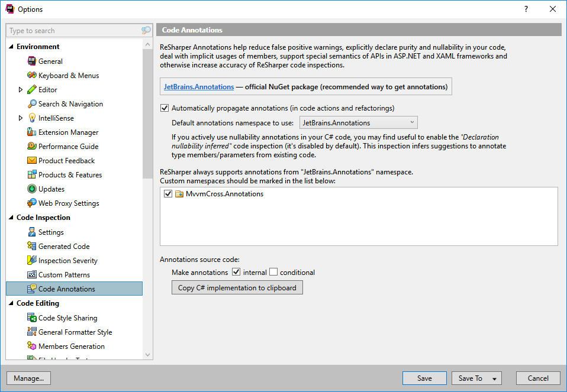567x392 pixels.
Task: Click the ReSharper logo in title bar
Action: (9, 9)
